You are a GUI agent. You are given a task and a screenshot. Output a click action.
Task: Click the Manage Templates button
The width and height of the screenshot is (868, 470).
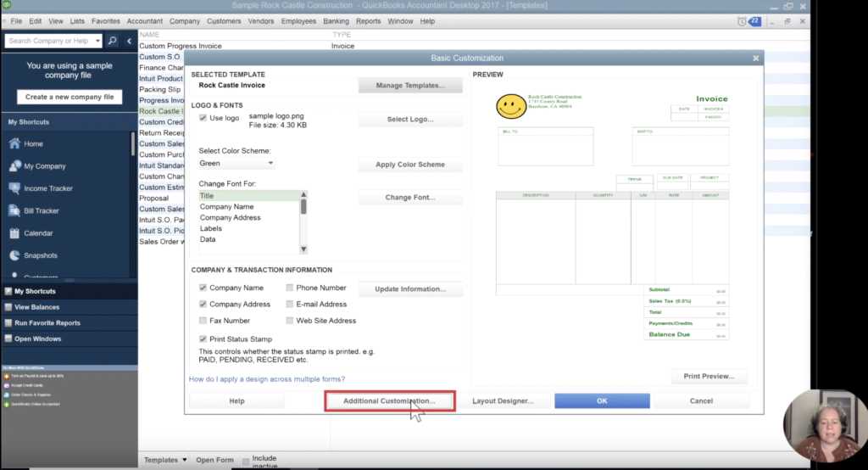point(410,86)
